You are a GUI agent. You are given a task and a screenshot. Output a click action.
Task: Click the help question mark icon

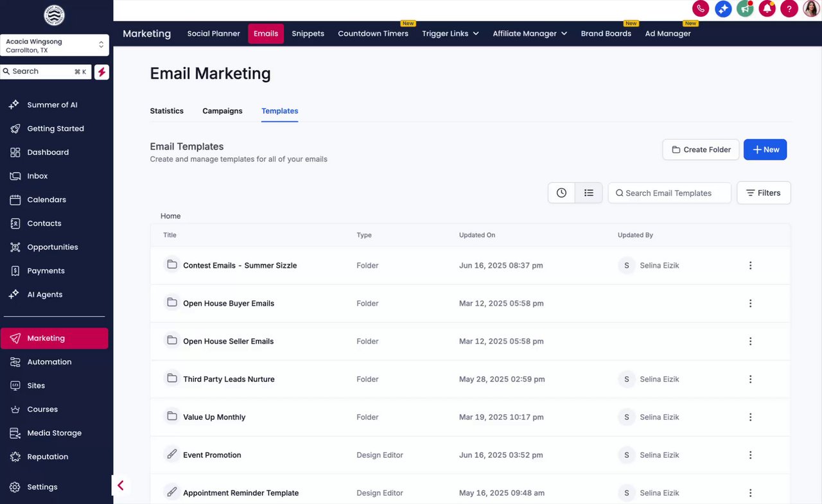tap(789, 8)
